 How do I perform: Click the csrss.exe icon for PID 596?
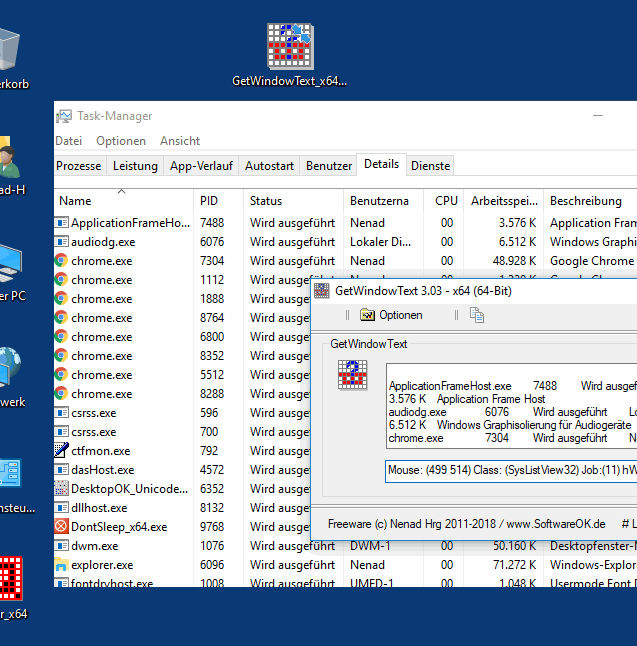[x=61, y=412]
